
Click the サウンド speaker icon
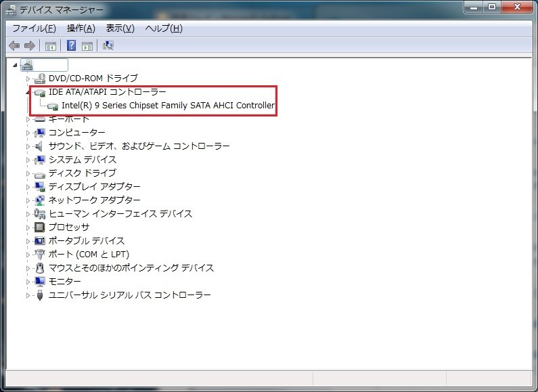pos(39,146)
